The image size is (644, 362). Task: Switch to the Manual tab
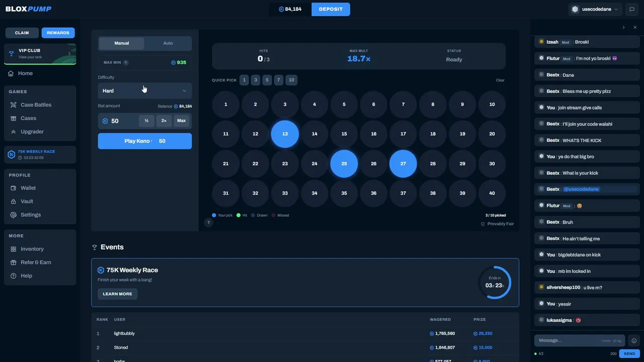click(x=122, y=43)
